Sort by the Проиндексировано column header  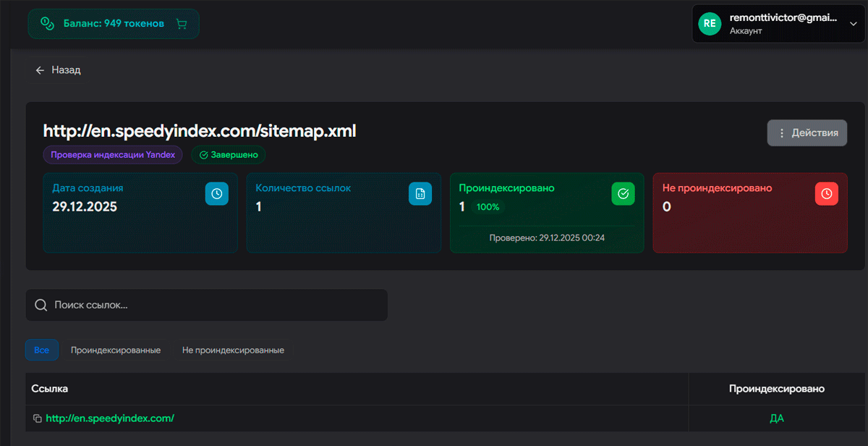(776, 389)
